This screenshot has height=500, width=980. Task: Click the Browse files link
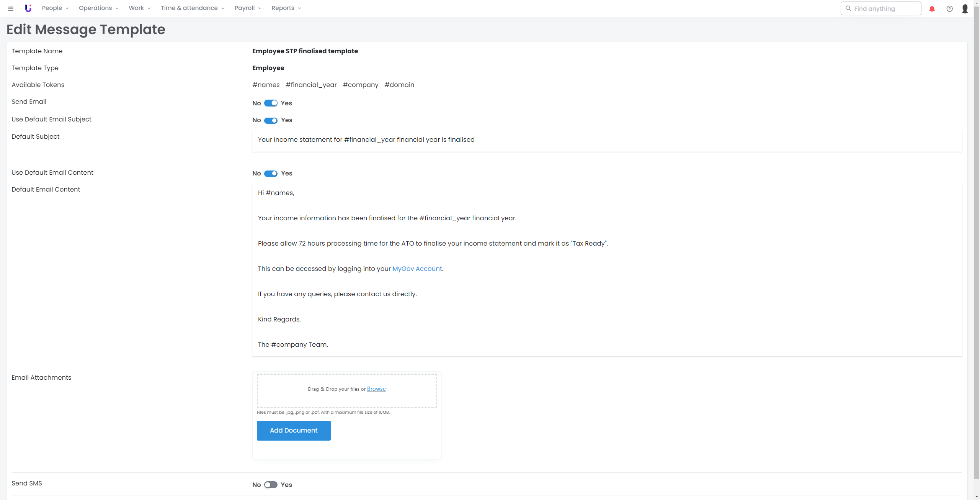pyautogui.click(x=376, y=389)
